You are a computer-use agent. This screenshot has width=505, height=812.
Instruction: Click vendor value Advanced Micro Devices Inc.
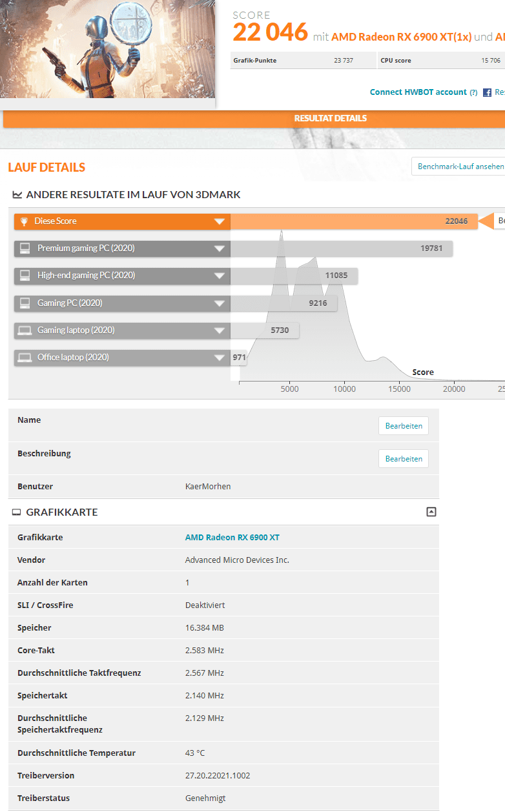(x=237, y=560)
